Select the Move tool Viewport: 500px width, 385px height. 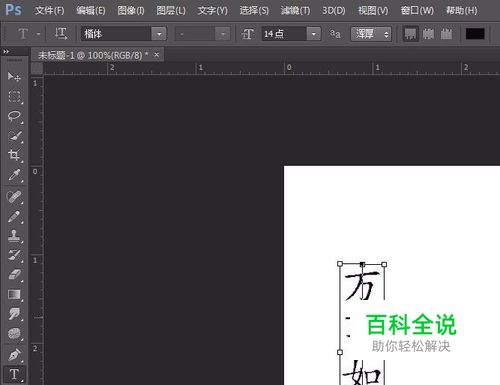(x=14, y=77)
